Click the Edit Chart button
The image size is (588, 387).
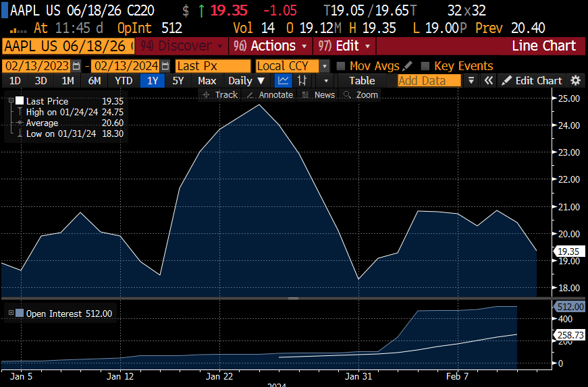[532, 80]
